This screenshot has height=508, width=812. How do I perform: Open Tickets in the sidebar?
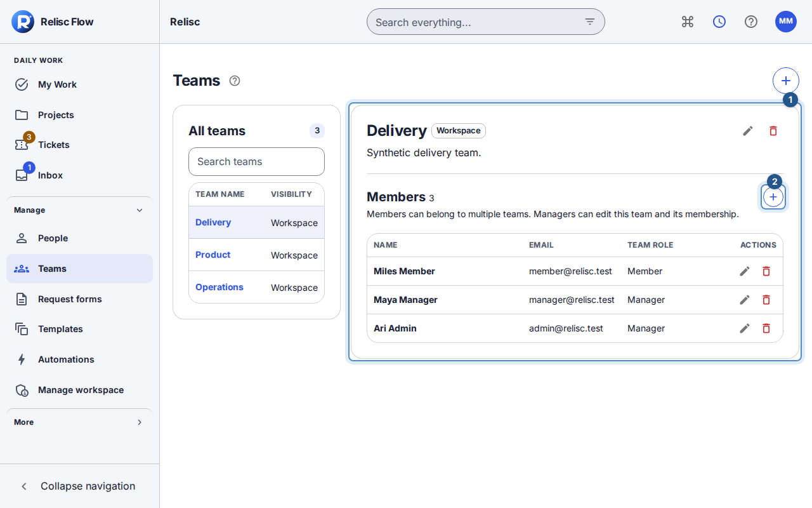[79, 145]
